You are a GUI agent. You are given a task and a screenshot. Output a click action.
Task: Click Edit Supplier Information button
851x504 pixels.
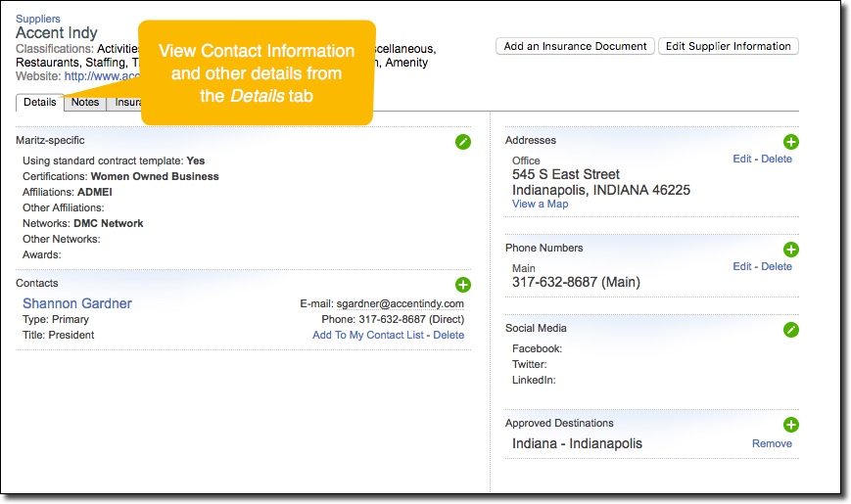tap(728, 46)
